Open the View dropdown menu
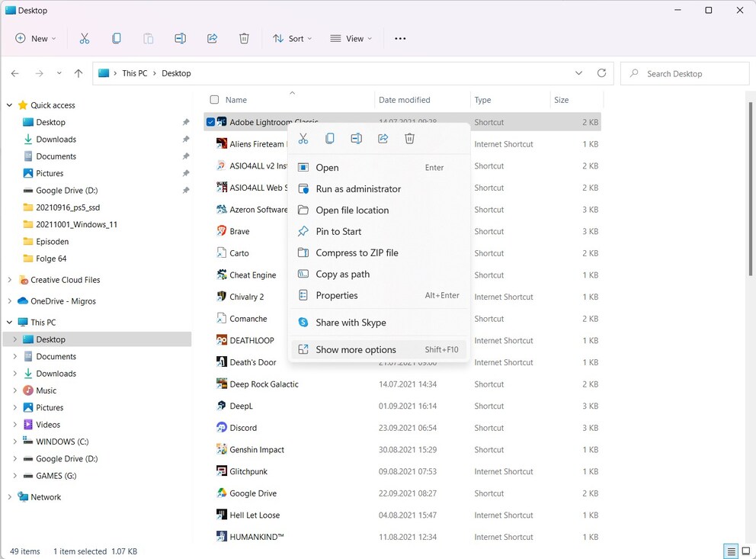 click(x=351, y=39)
